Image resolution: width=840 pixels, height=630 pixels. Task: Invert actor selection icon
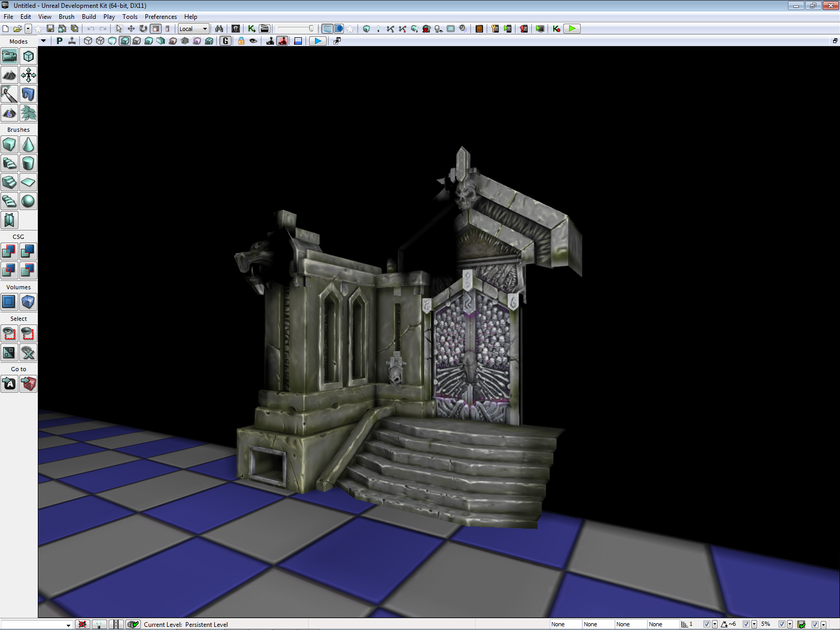click(9, 352)
